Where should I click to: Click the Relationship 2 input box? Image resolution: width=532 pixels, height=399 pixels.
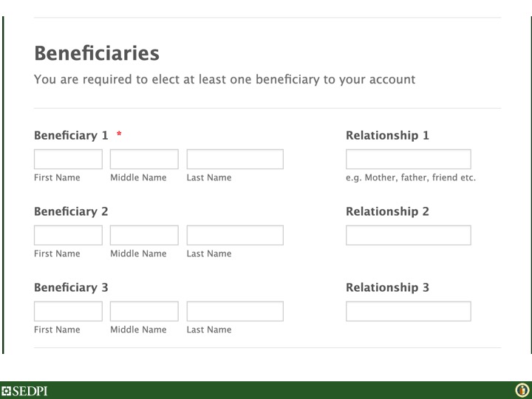point(408,236)
